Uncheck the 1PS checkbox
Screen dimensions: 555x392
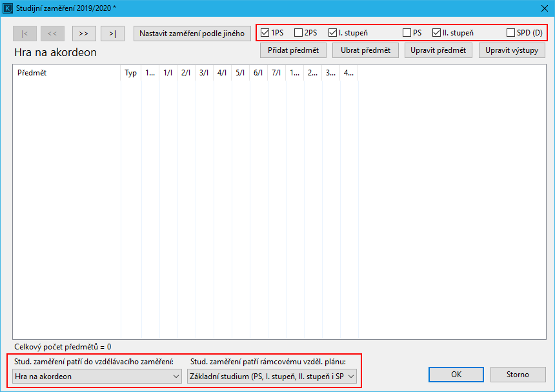265,33
